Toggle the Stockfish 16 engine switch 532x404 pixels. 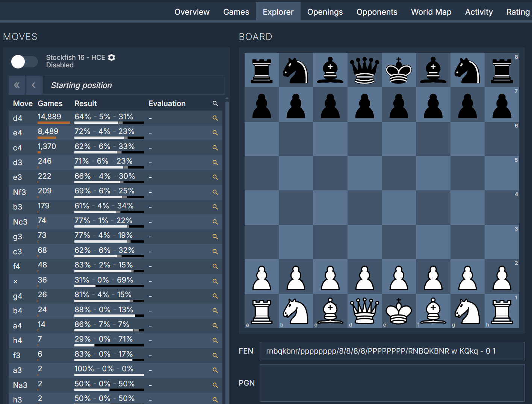(24, 62)
